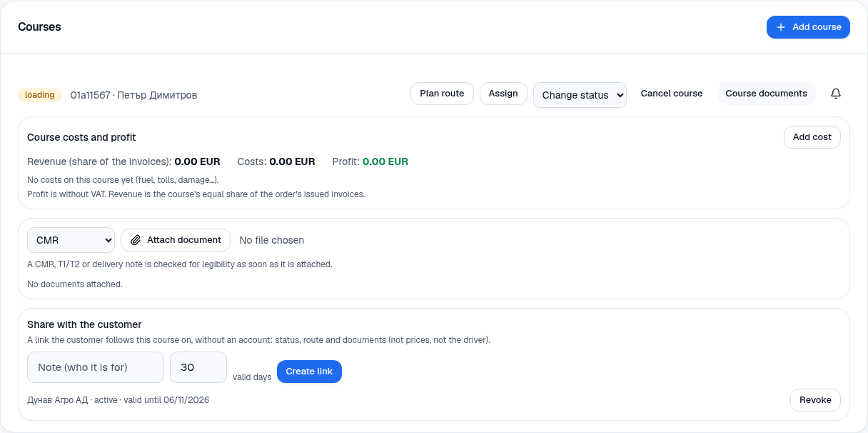Click the Profit 0.00 EUR value
Viewport: 868px width, 433px height.
tap(385, 161)
